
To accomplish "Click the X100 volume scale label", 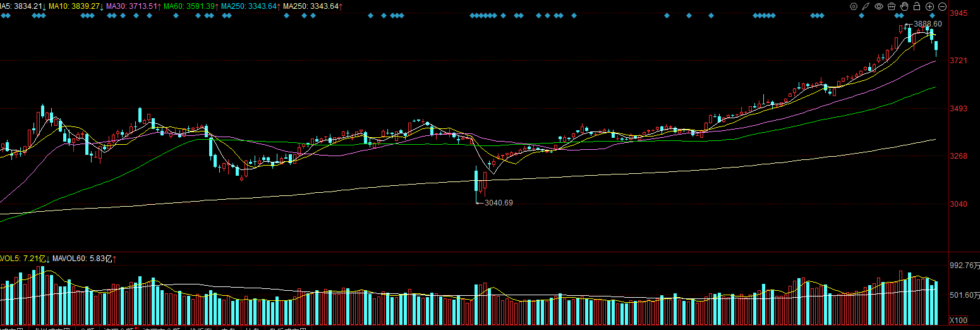I will click(959, 320).
